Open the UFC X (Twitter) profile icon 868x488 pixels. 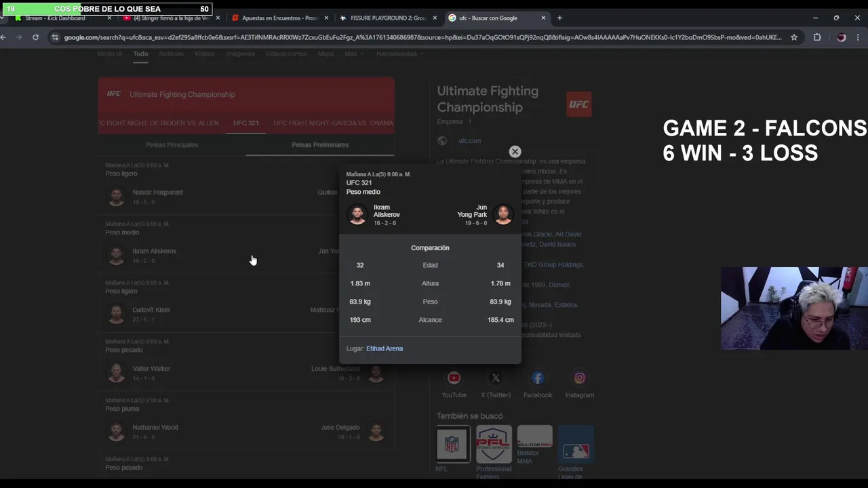pyautogui.click(x=496, y=378)
